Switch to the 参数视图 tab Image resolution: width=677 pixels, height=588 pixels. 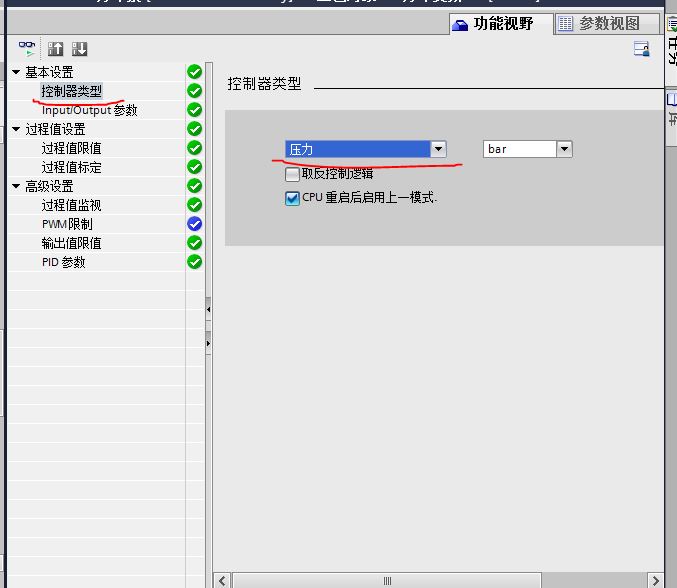pyautogui.click(x=607, y=24)
